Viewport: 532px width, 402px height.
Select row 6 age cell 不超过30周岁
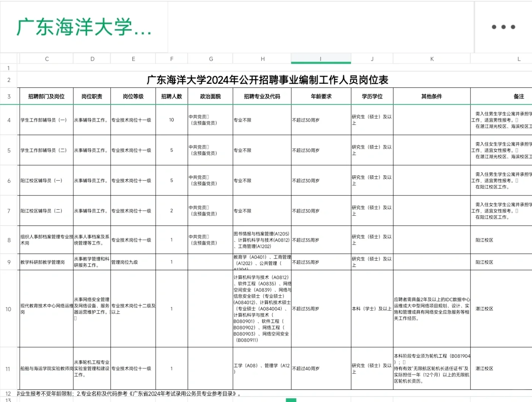(321, 181)
